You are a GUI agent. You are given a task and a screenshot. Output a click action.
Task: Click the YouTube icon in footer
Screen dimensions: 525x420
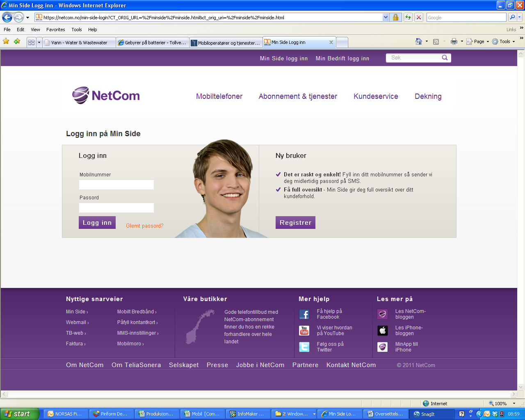[x=304, y=331]
